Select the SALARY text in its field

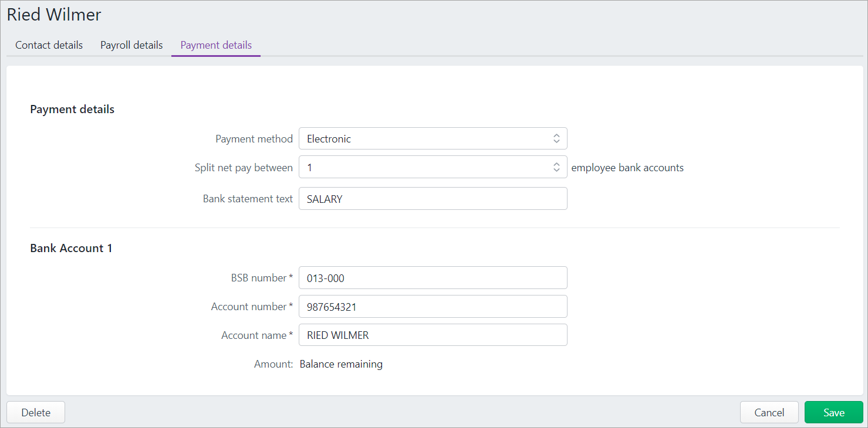[324, 198]
